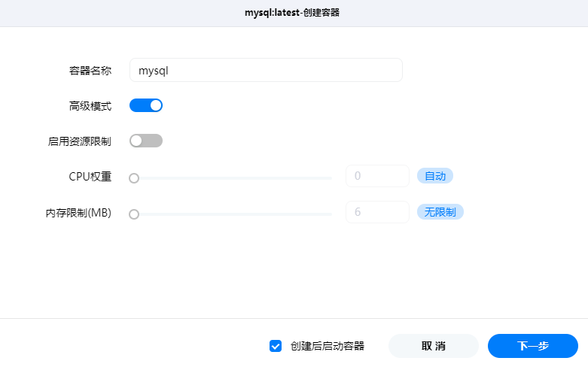Click the 内存限制 slider handle
588x370 pixels.
[x=134, y=214]
